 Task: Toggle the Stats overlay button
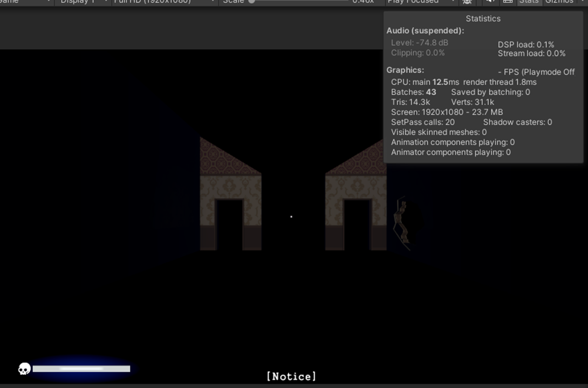click(x=529, y=2)
